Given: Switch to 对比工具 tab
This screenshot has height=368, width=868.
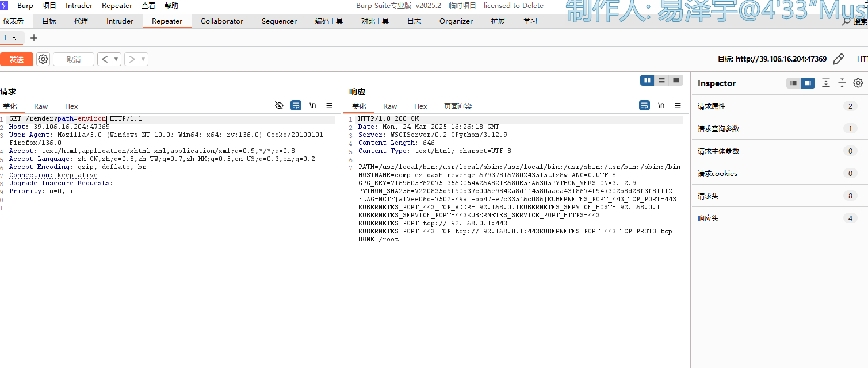Looking at the screenshot, I should point(375,21).
